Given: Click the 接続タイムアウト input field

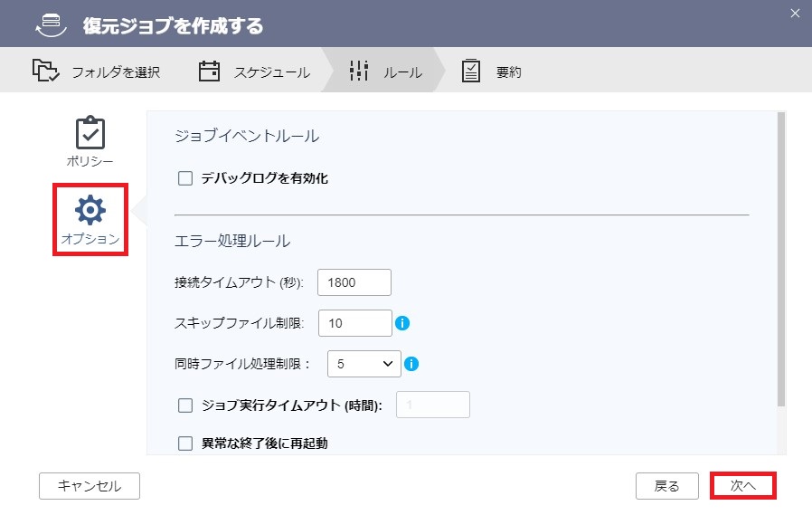Looking at the screenshot, I should (x=354, y=282).
